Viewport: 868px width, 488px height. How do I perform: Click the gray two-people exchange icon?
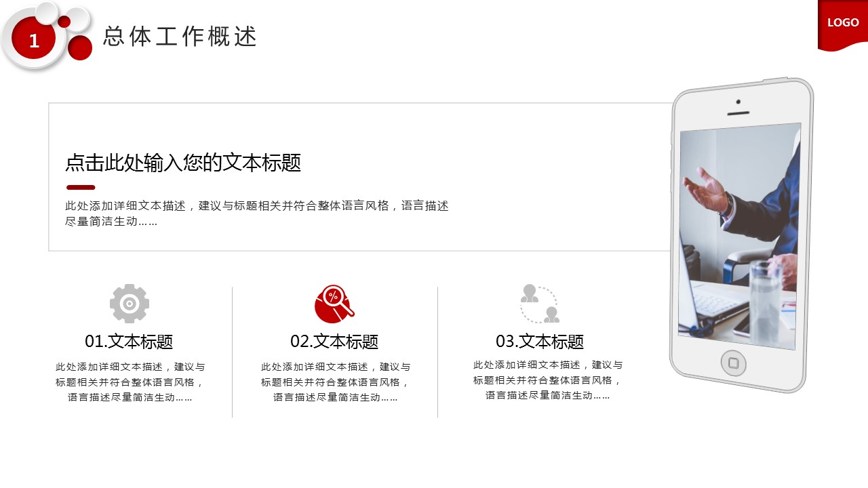click(x=540, y=303)
